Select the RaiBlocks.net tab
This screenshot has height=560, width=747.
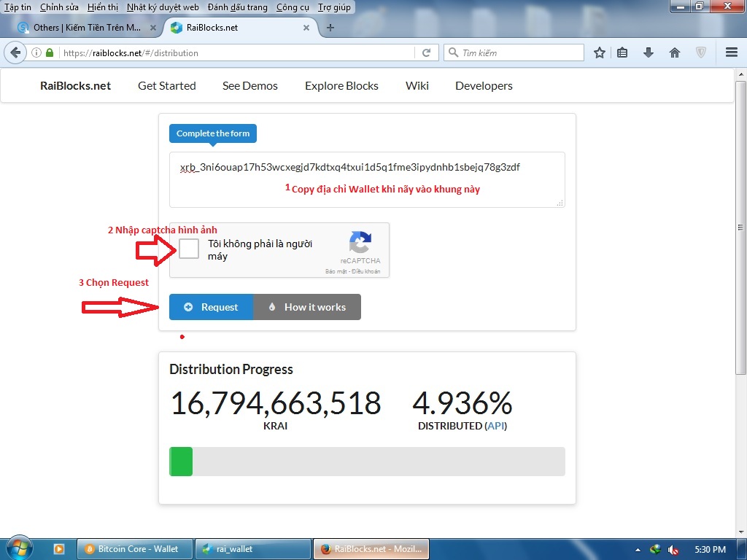pyautogui.click(x=241, y=28)
